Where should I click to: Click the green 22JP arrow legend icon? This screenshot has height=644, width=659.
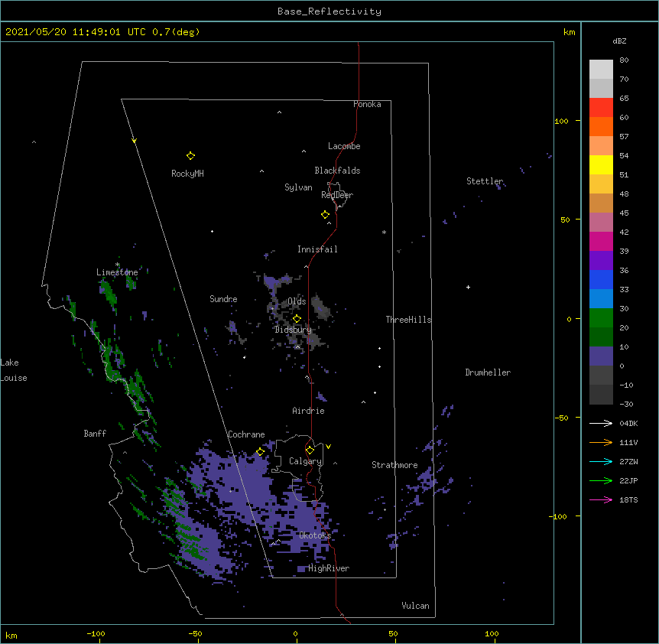601,480
